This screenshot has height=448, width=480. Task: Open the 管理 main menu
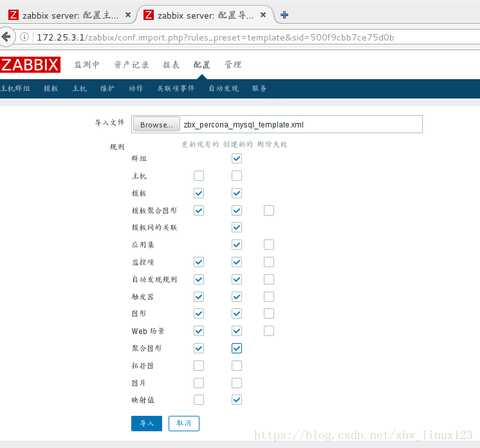pyautogui.click(x=233, y=64)
